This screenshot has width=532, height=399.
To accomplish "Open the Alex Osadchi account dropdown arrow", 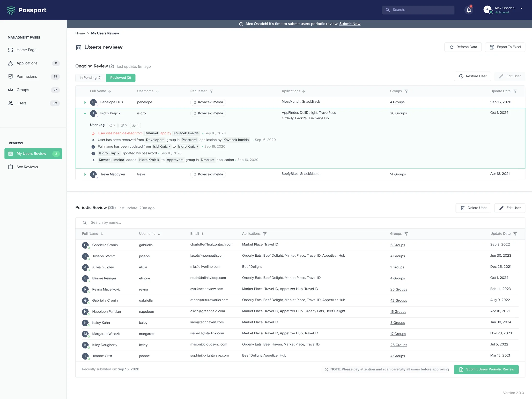I will [521, 8].
